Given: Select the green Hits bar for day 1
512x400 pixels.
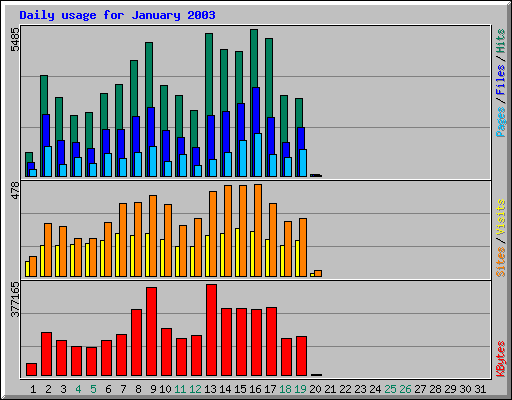Looking at the screenshot, I should [x=29, y=157].
